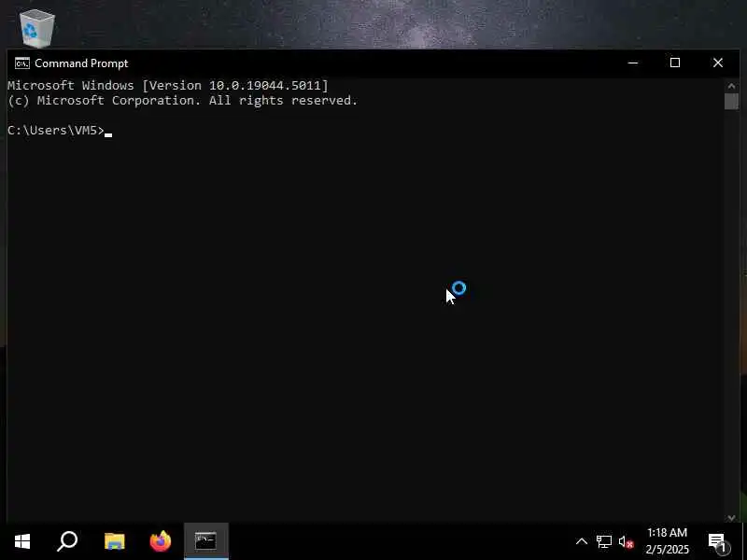Screen dimensions: 747x560
Task: Open the network status tray icon
Action: [x=603, y=542]
